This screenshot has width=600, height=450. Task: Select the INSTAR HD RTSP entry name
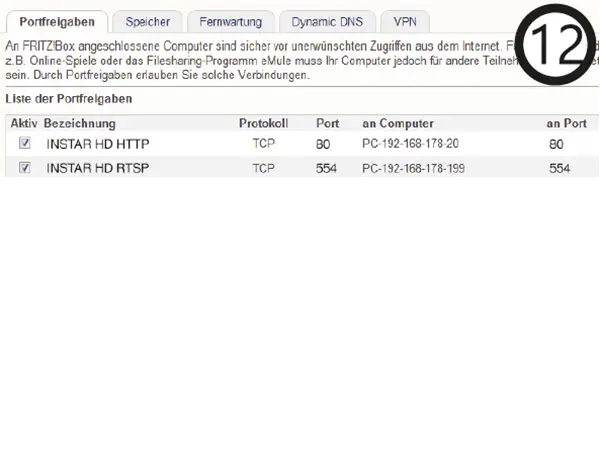(x=98, y=169)
